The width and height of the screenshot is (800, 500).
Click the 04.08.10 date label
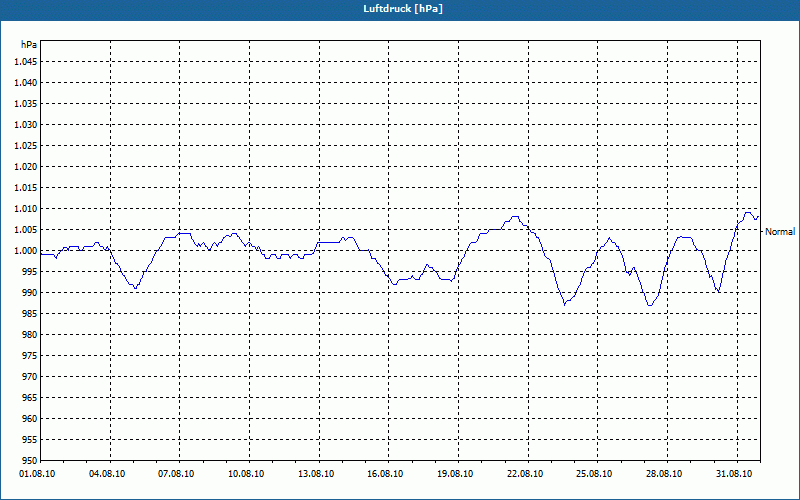107,473
